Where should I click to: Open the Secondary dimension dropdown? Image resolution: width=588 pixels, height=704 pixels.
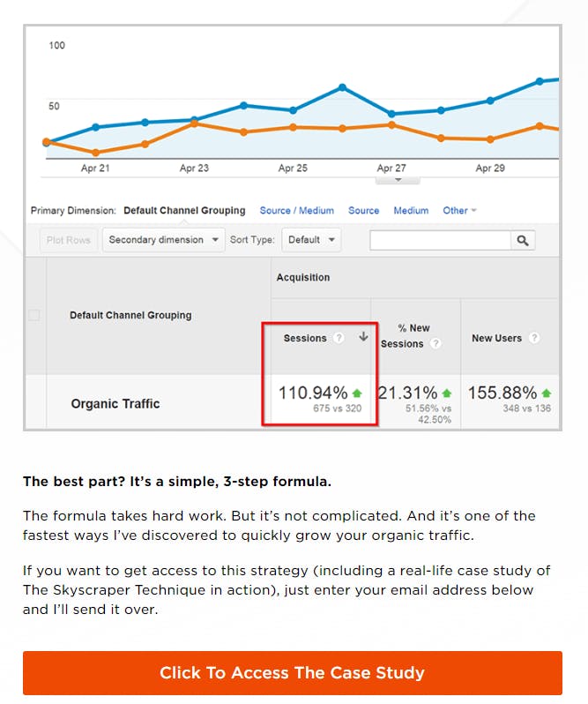[163, 240]
